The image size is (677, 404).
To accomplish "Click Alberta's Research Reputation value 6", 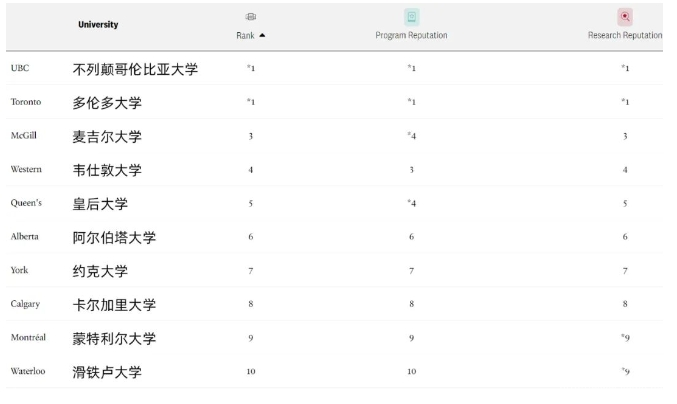I will [x=625, y=237].
